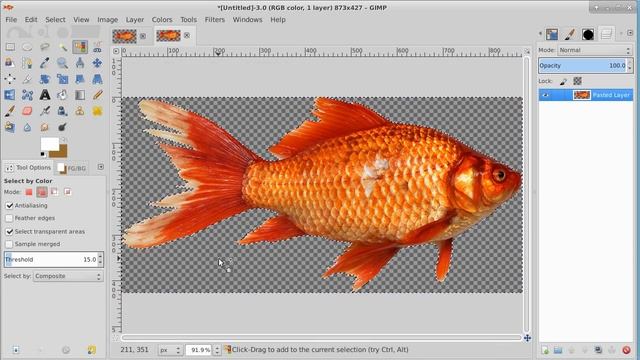Select the Eraser tool
This screenshot has height=360, width=640.
[27, 111]
